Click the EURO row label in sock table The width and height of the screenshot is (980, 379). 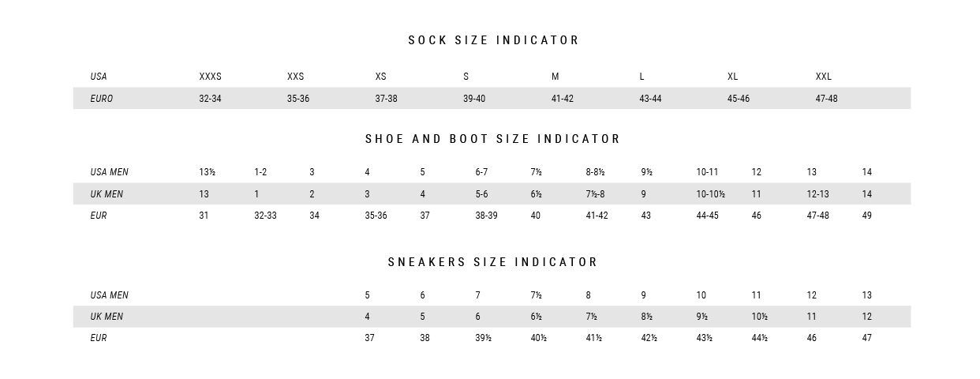coord(102,99)
